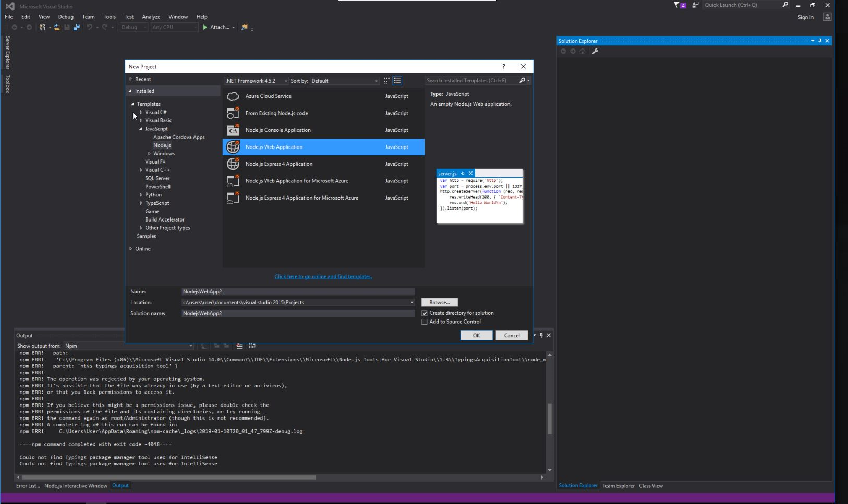Click account avatar icon beside Sign in
The image size is (848, 504).
827,17
